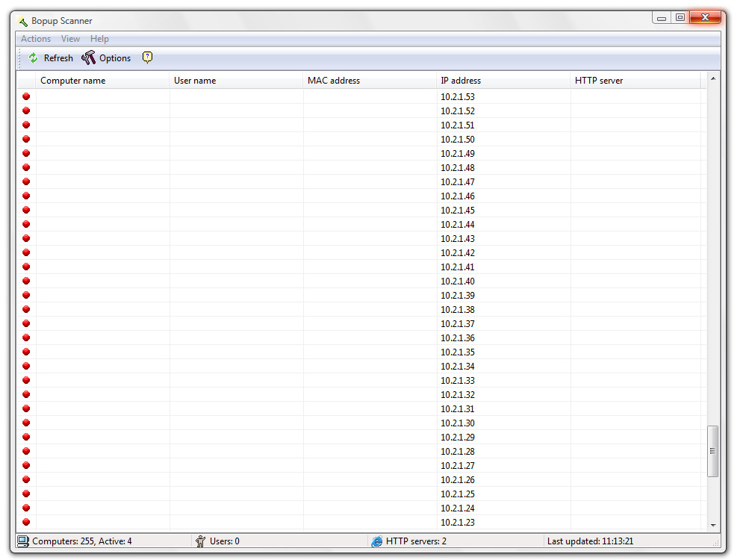
Task: Open the Options hammer tool
Action: [106, 58]
